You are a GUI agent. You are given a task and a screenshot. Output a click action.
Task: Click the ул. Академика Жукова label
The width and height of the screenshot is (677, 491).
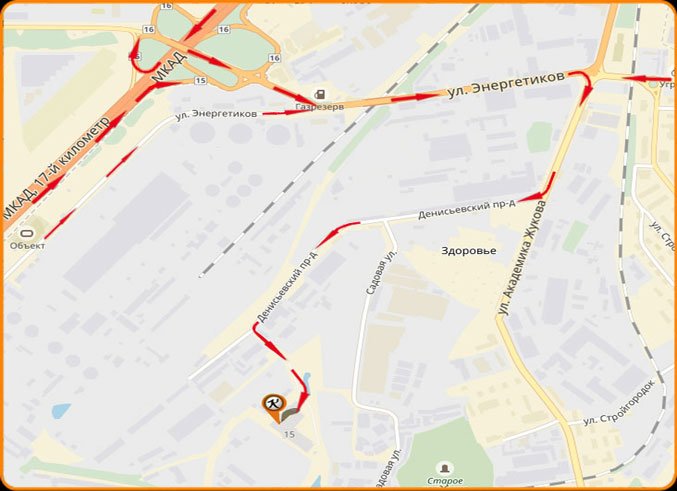click(521, 259)
